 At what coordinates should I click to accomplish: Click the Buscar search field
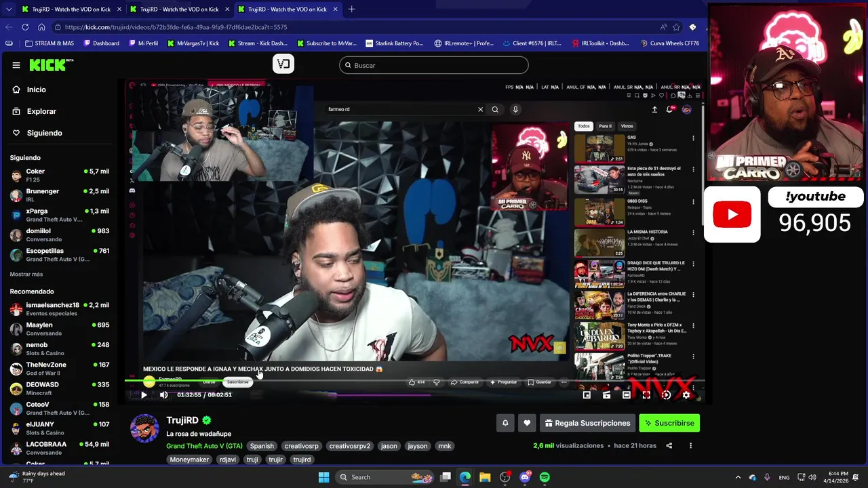point(434,65)
